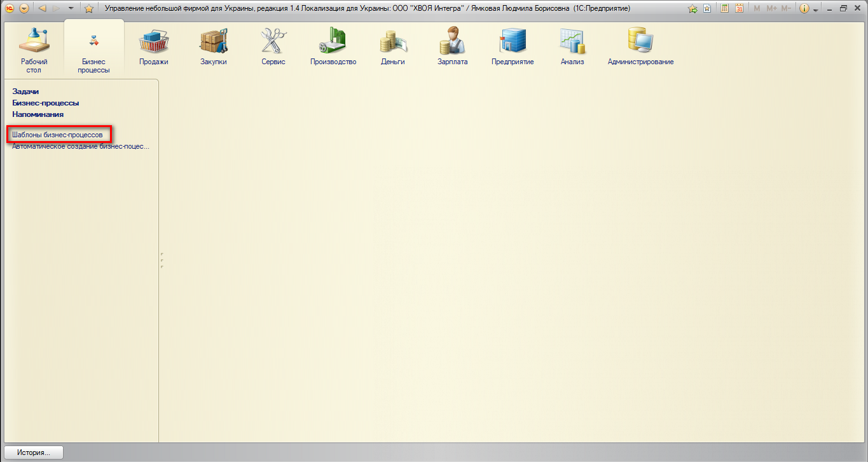This screenshot has width=868, height=462.
Task: Open the Производство section
Action: [x=333, y=47]
